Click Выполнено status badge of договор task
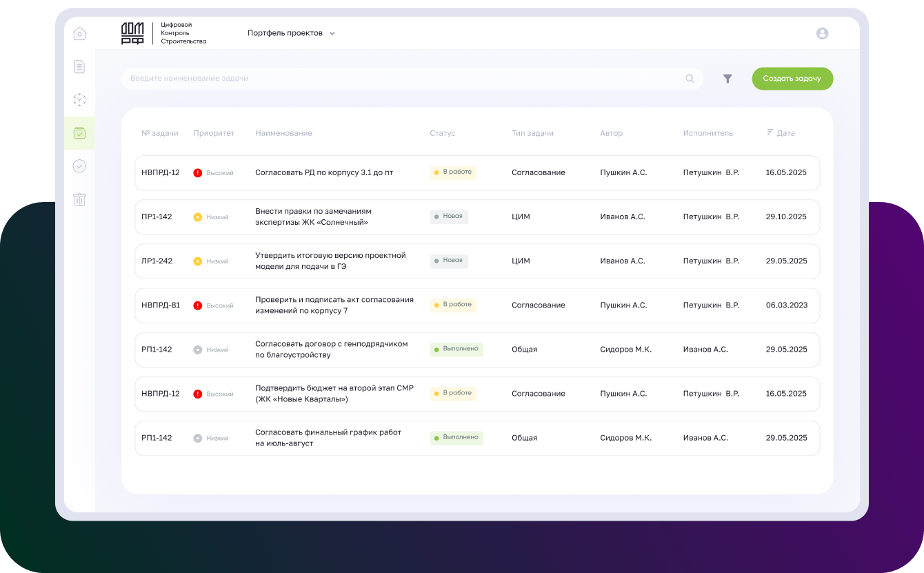Viewport: 924px width, 573px height. pyautogui.click(x=456, y=350)
